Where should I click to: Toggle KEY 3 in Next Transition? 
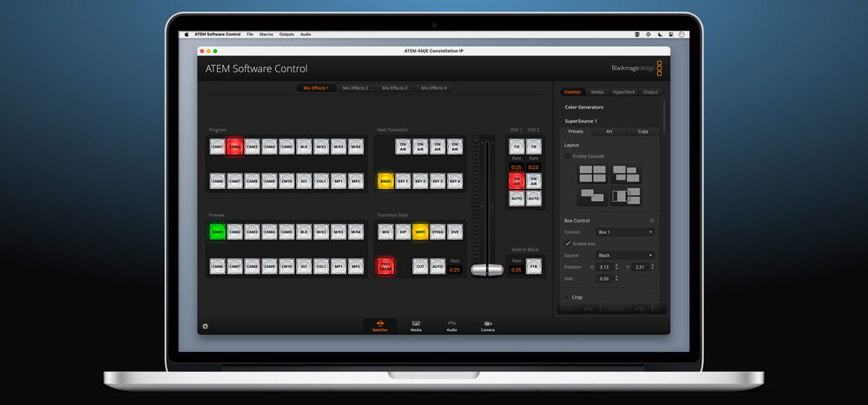(x=437, y=181)
